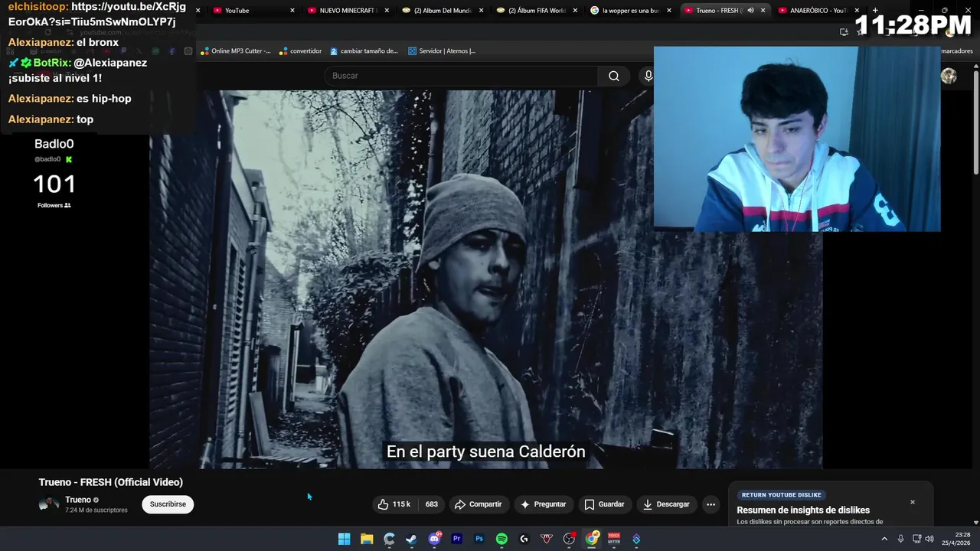Open Google Chrome taskbar icon

pos(592,539)
